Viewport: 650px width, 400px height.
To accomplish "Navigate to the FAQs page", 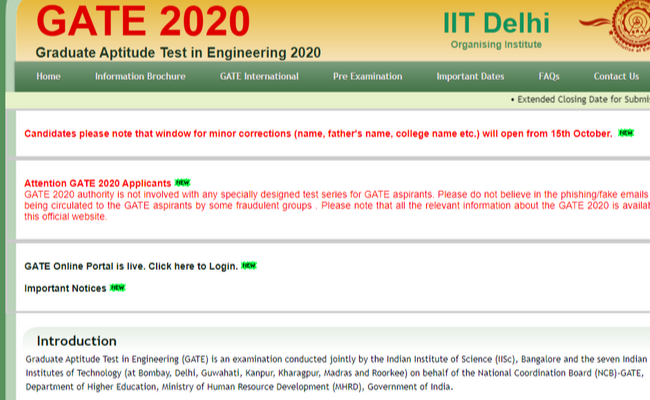I will (x=548, y=76).
